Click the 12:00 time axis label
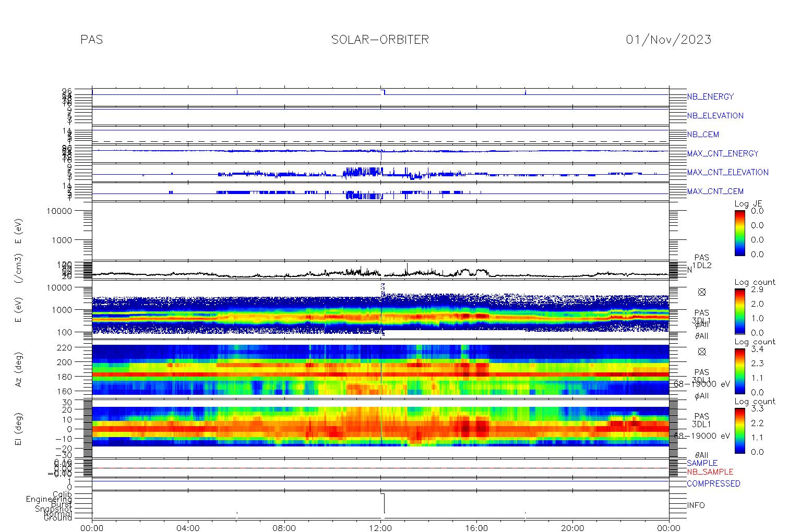 pyautogui.click(x=380, y=528)
